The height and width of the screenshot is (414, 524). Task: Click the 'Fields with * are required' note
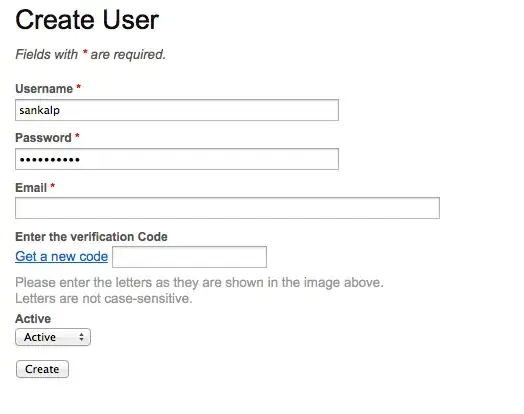pyautogui.click(x=91, y=54)
